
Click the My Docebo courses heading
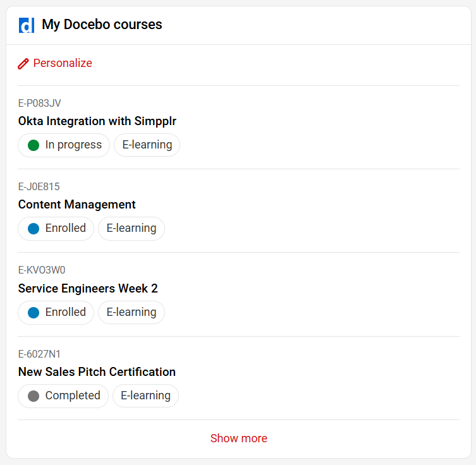click(x=102, y=25)
